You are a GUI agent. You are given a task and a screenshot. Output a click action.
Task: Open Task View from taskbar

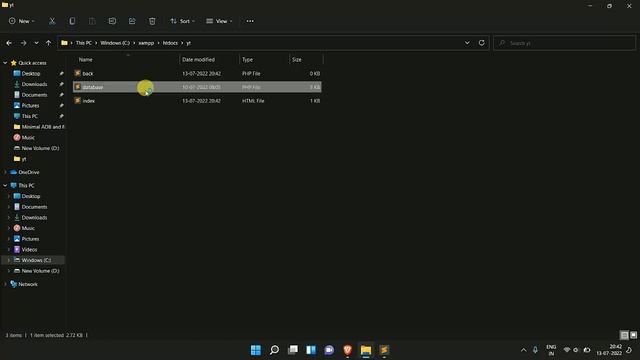click(x=293, y=350)
